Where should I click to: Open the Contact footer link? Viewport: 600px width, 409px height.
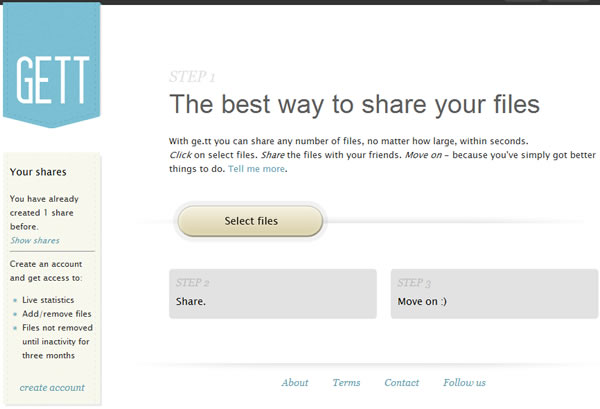(402, 383)
